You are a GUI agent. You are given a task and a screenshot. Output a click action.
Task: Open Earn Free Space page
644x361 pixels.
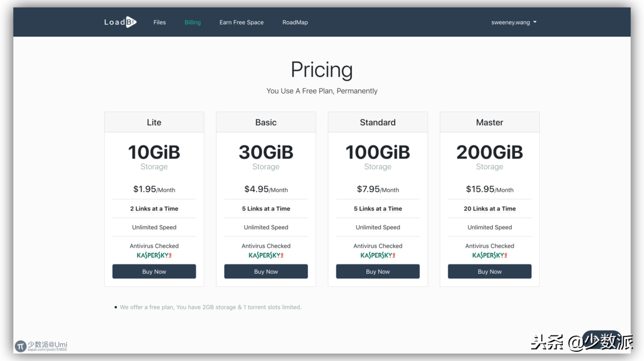[x=241, y=22]
